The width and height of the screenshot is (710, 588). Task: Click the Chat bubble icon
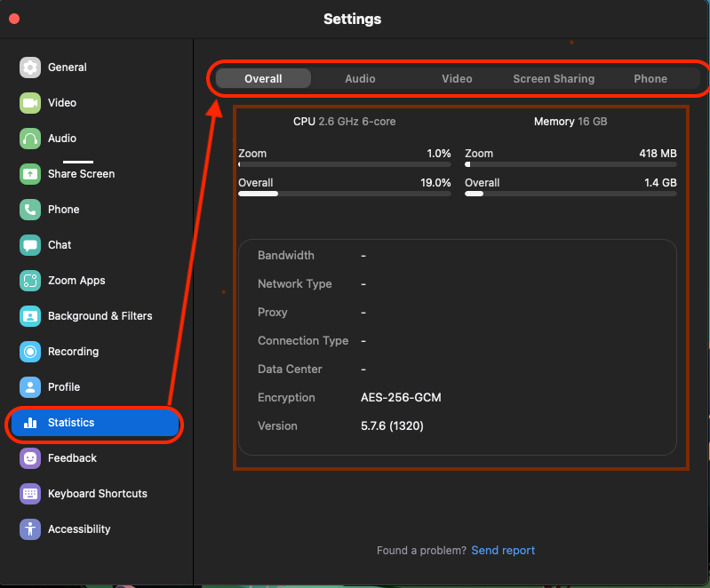pos(31,245)
